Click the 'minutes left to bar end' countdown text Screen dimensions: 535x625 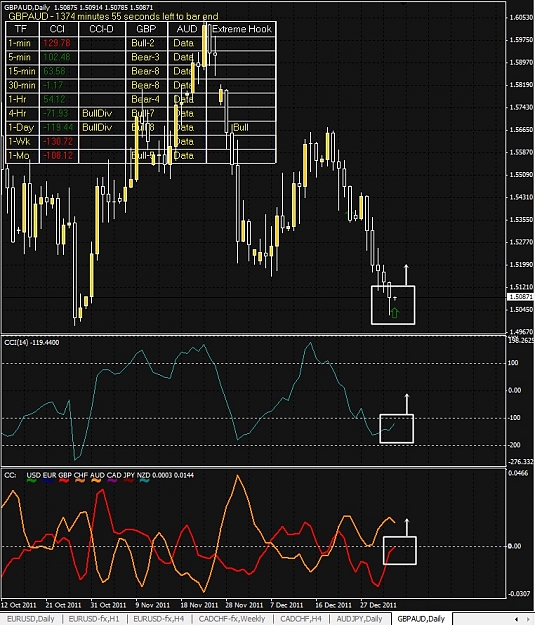(x=113, y=16)
